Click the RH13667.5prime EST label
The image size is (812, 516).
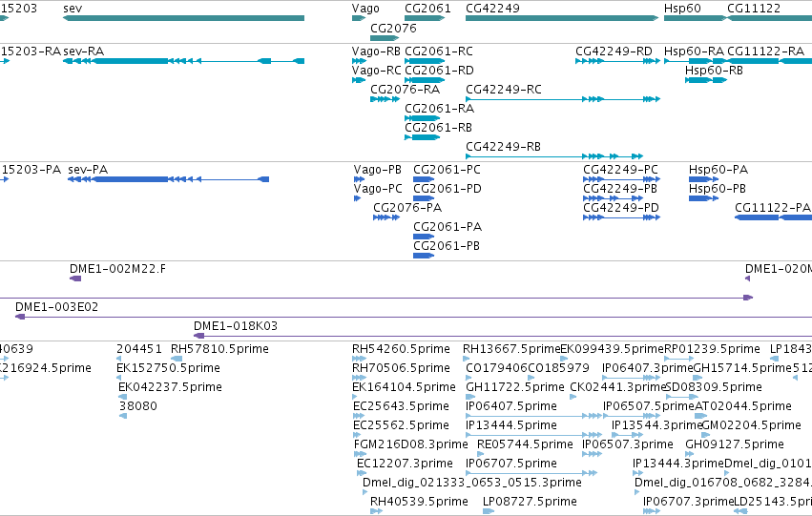[511, 349]
